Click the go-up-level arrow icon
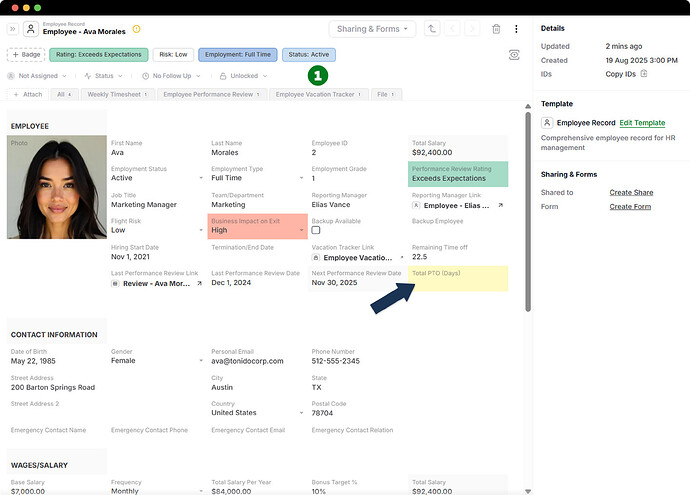690x495 pixels. 431,29
